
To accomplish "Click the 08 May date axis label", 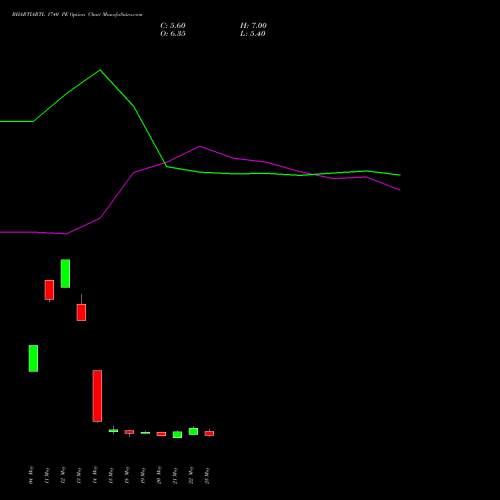I will coord(31,475).
